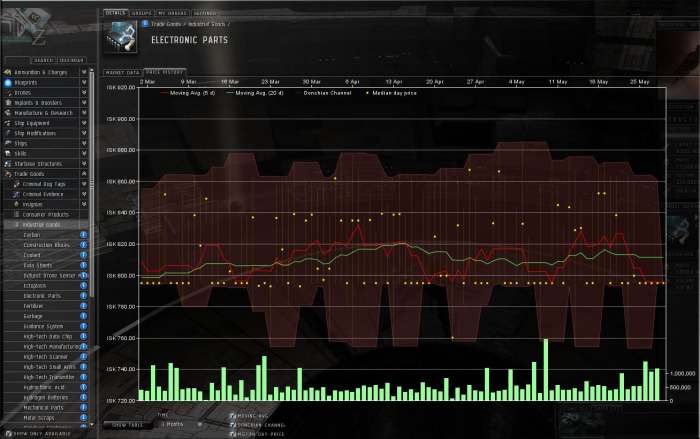Expand the Skills chevron
Viewport: 700px width, 439px height.
[83, 154]
